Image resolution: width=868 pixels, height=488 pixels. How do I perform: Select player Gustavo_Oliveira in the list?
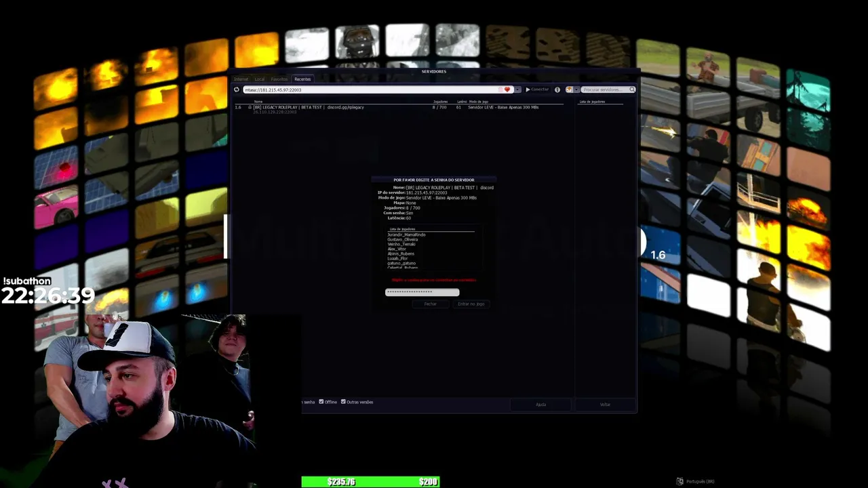(402, 239)
